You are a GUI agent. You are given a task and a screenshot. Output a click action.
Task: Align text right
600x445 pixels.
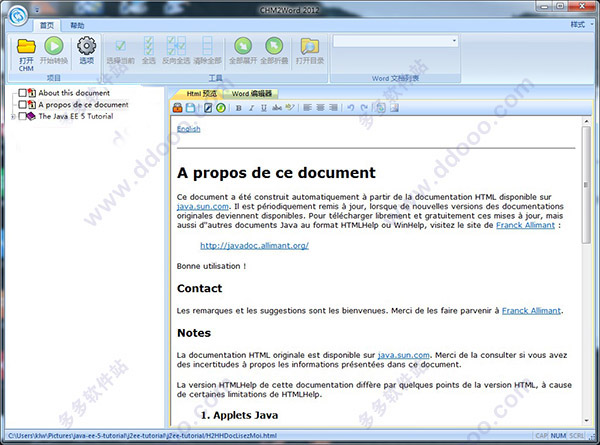point(333,108)
